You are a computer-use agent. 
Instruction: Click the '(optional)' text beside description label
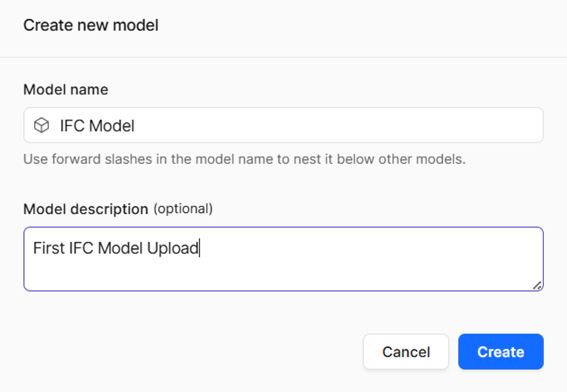point(183,209)
